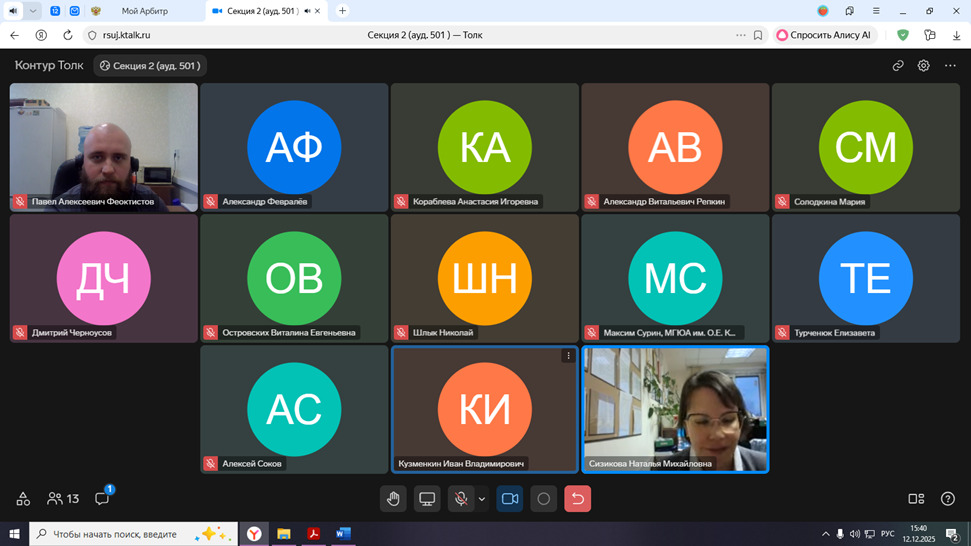Toggle the camera on or off
Screen dimensions: 971x546
[510, 499]
